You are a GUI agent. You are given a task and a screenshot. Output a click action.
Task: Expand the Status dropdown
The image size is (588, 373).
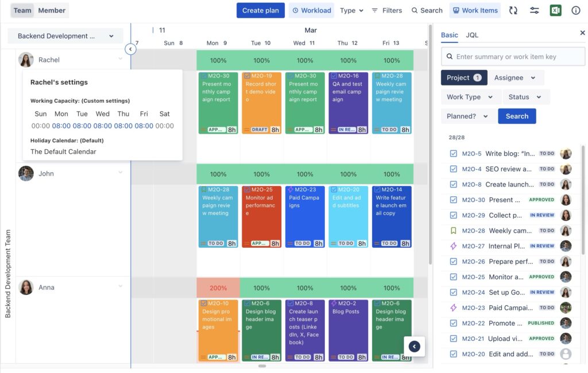point(525,96)
